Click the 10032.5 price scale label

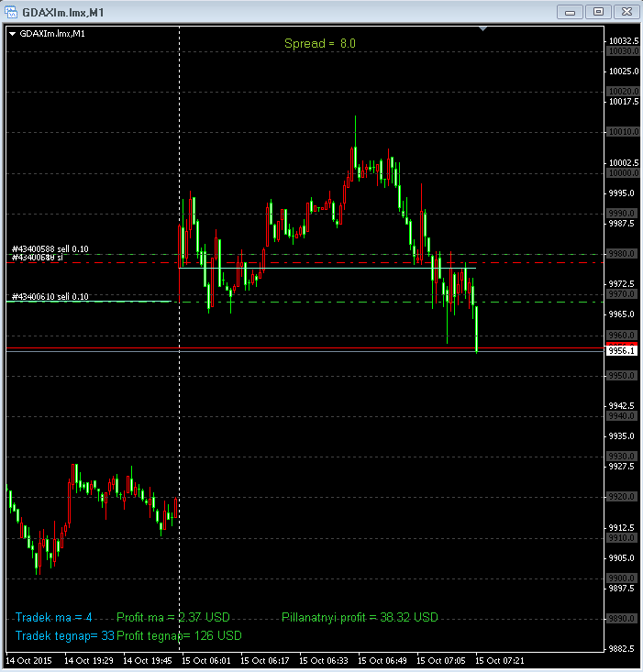623,41
